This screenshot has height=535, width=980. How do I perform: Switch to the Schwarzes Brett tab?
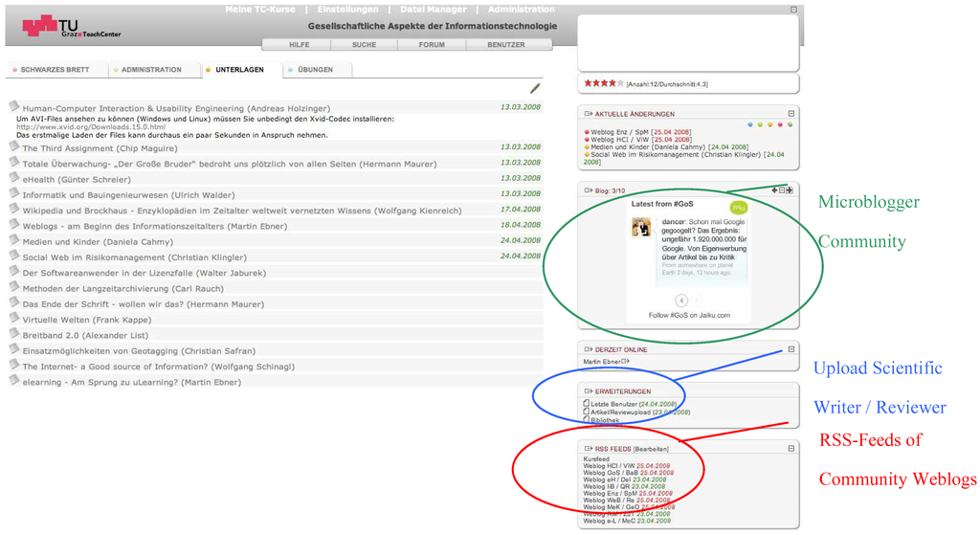coord(54,70)
